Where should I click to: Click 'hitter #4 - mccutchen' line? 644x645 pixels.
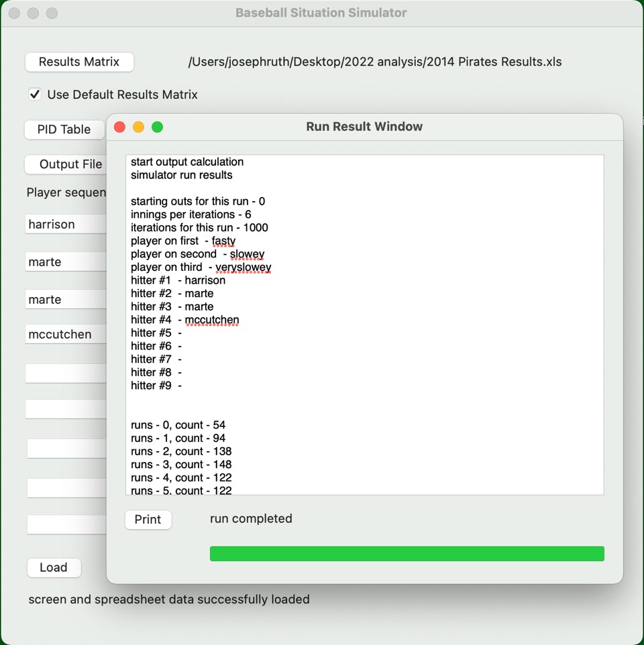coord(184,320)
